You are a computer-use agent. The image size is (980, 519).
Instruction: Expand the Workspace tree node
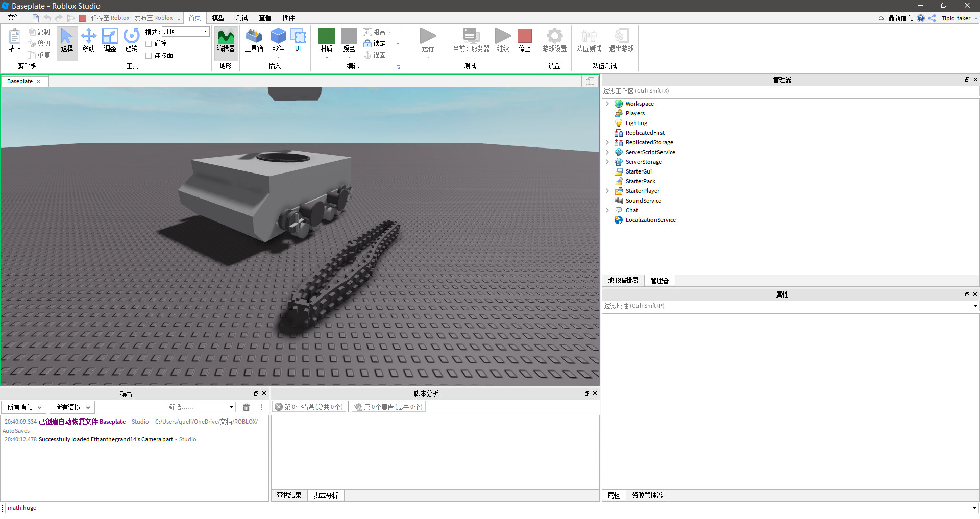(607, 104)
